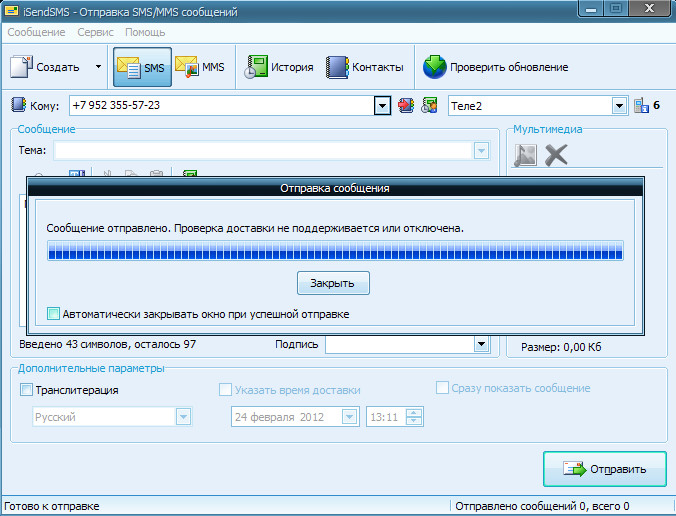Click the Отправить send button

tap(605, 469)
